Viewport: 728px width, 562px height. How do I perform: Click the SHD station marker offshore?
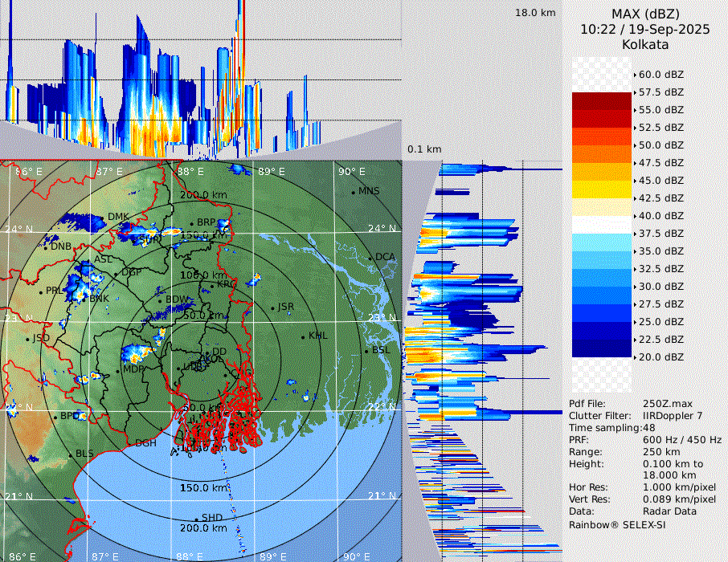point(196,518)
